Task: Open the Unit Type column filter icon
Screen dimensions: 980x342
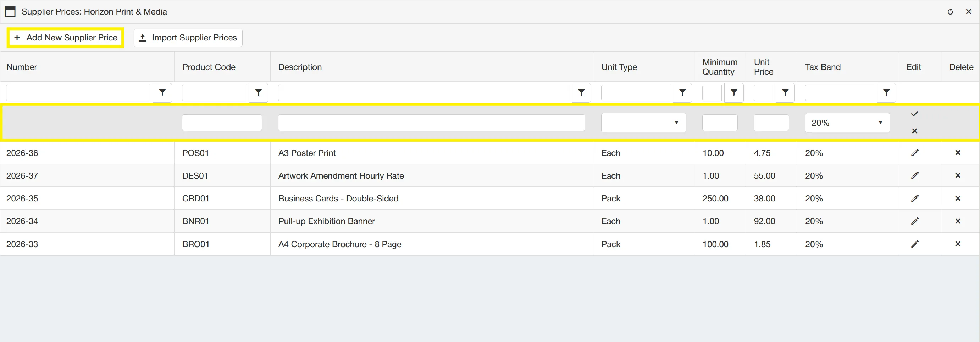Action: pyautogui.click(x=682, y=93)
